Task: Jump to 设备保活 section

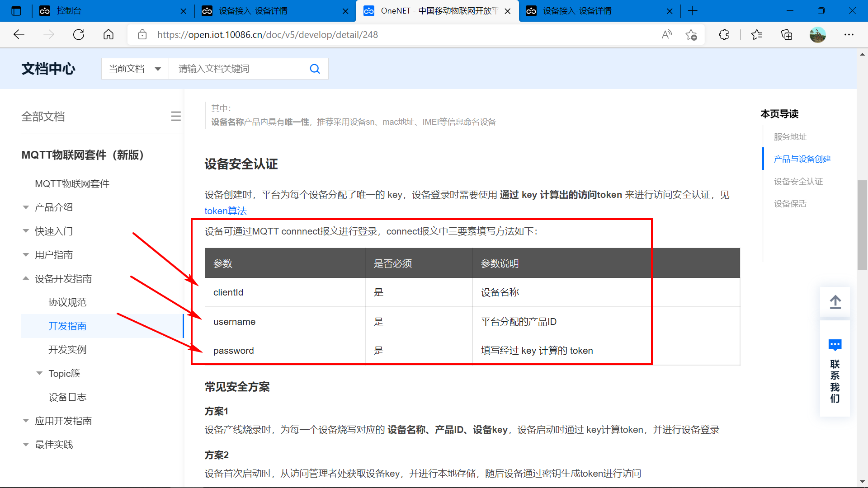Action: click(x=790, y=204)
